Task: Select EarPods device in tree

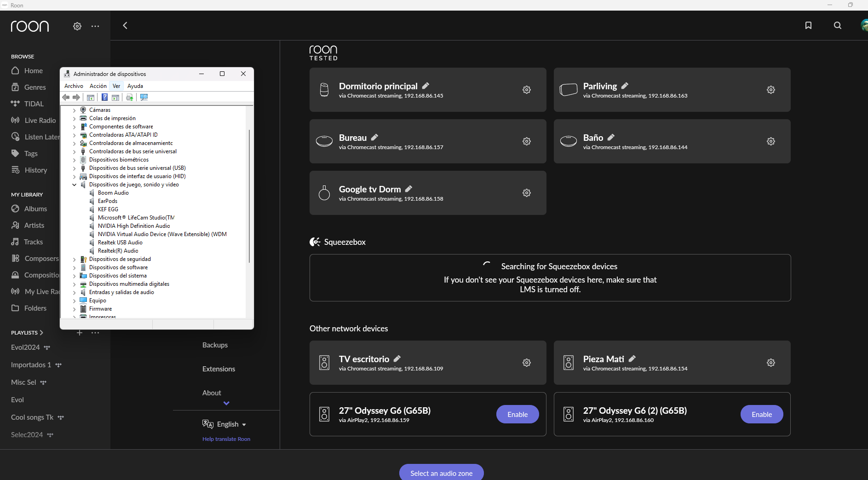Action: (x=108, y=201)
